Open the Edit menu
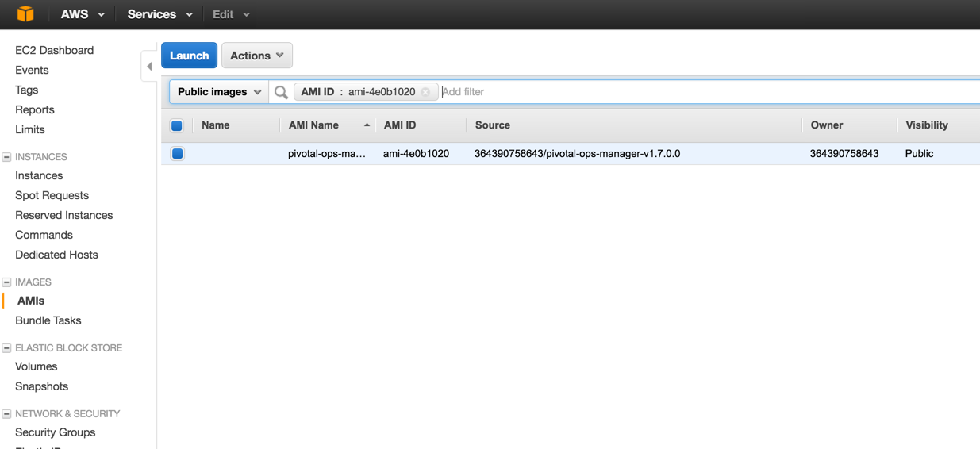 231,14
